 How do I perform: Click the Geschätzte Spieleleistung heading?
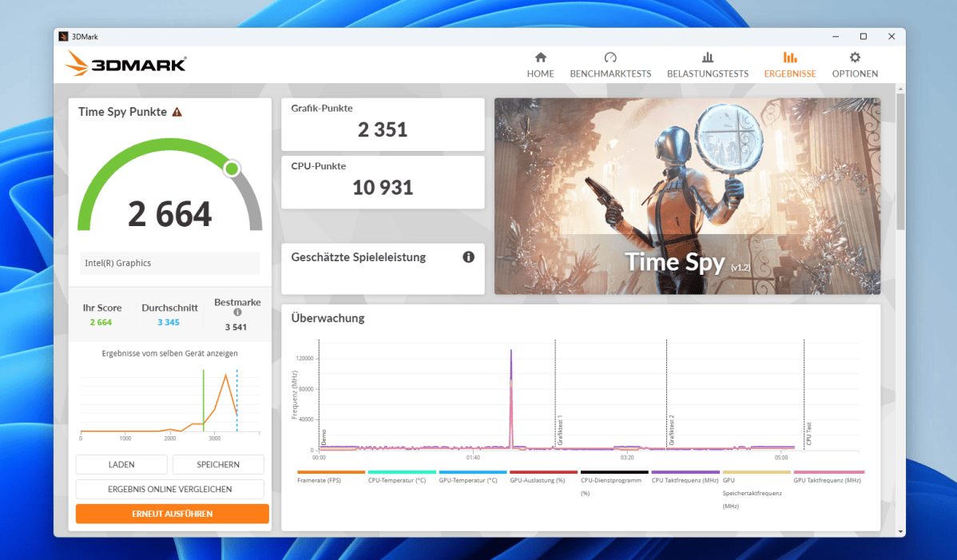358,257
